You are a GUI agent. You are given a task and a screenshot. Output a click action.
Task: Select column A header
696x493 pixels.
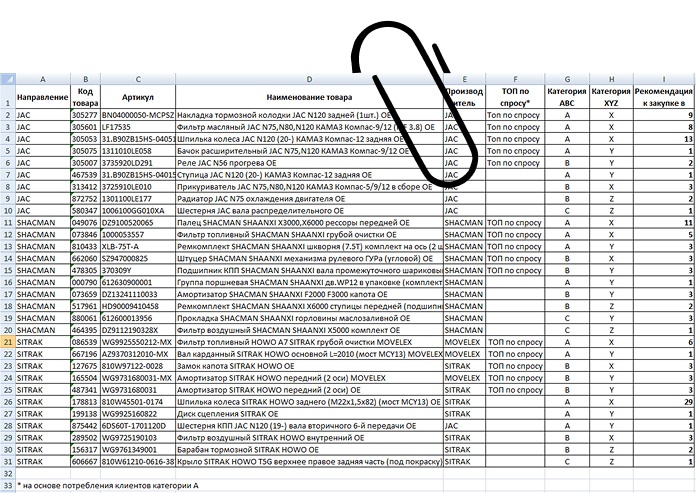point(43,79)
